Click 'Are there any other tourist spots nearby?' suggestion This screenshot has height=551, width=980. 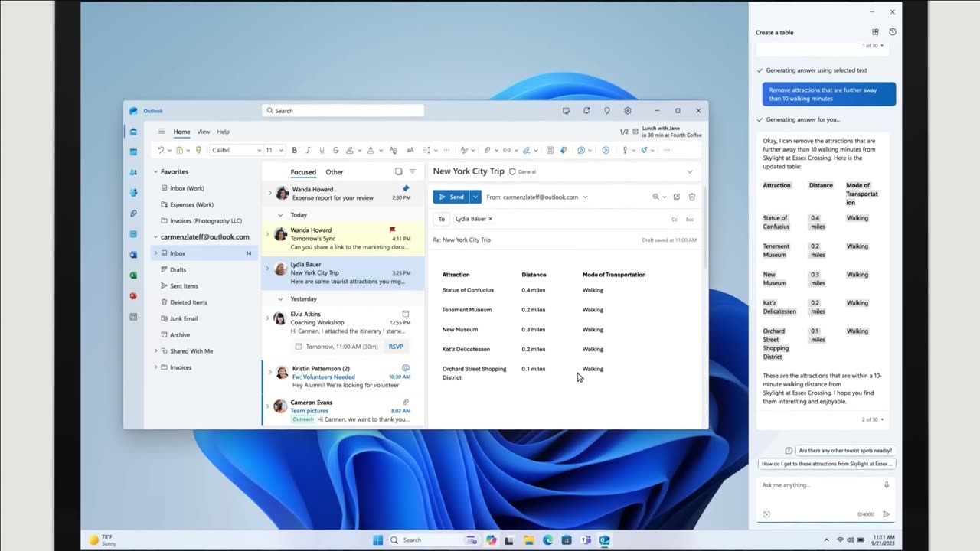click(845, 451)
